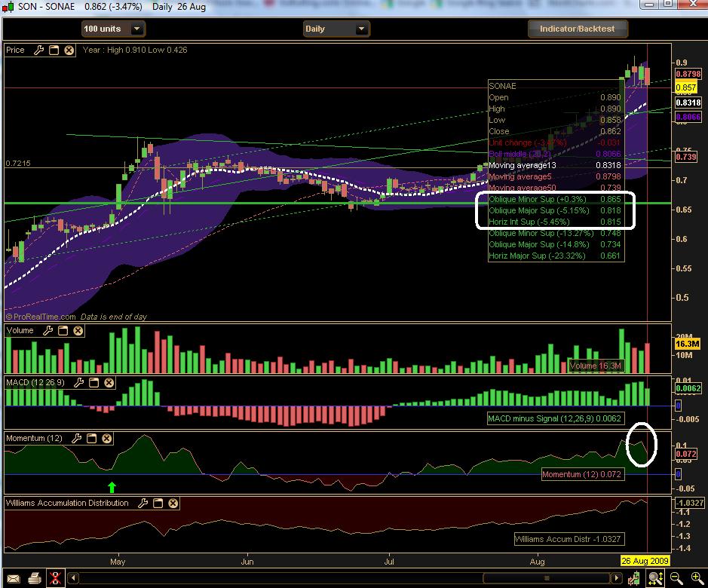Image resolution: width=708 pixels, height=588 pixels.
Task: Click the MACD (12 26 9) label
Action: tap(35, 383)
